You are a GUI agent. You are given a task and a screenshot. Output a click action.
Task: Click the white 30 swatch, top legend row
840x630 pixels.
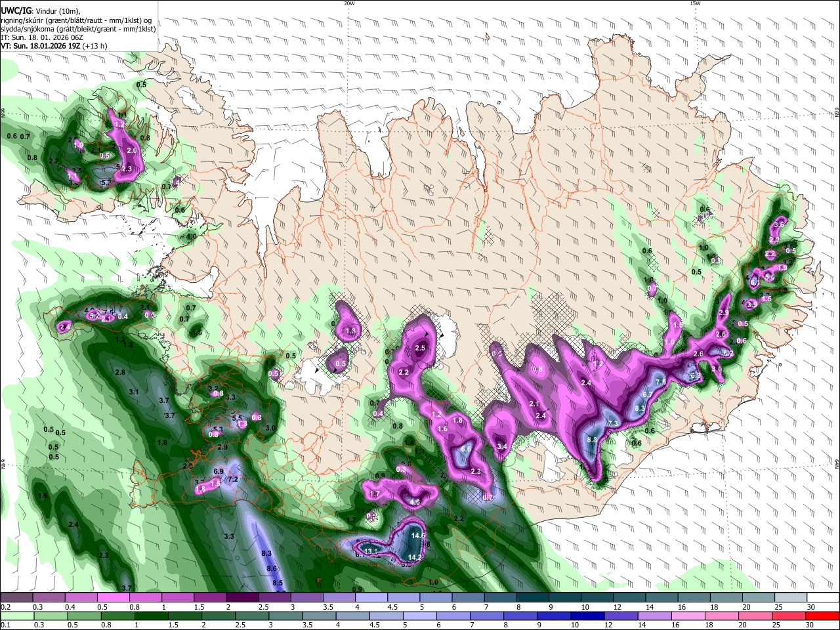tap(824, 598)
